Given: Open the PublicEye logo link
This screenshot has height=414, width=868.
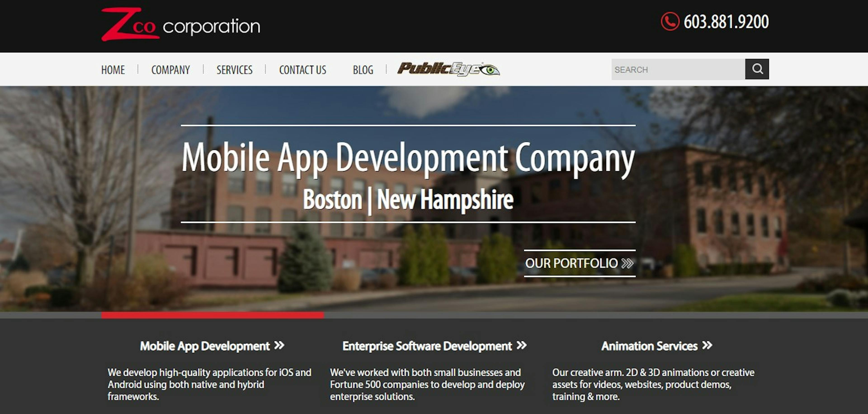Looking at the screenshot, I should point(448,69).
